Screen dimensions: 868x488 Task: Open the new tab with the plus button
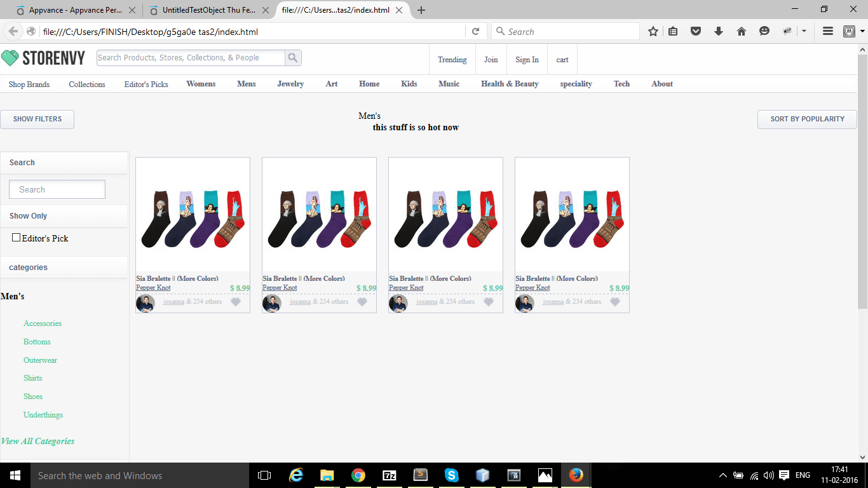coord(421,10)
